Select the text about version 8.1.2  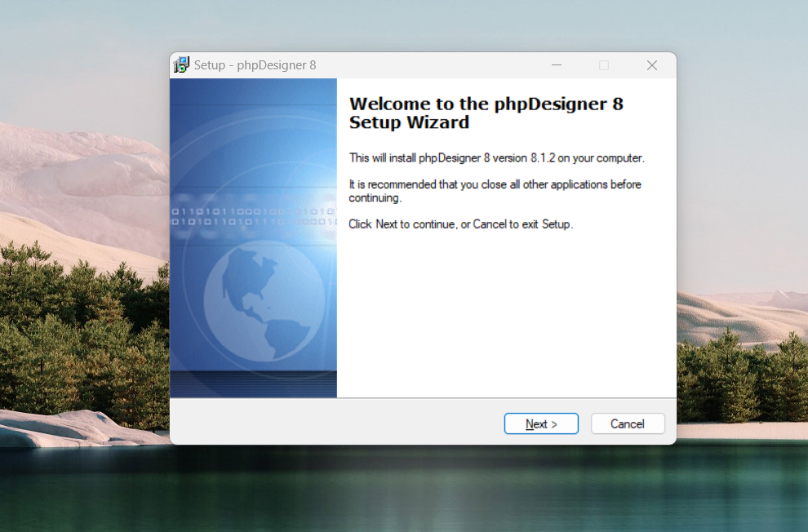point(497,157)
